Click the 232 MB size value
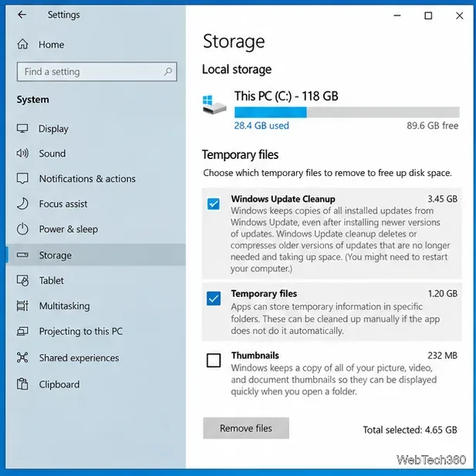Image resolution: width=476 pixels, height=476 pixels. point(442,355)
